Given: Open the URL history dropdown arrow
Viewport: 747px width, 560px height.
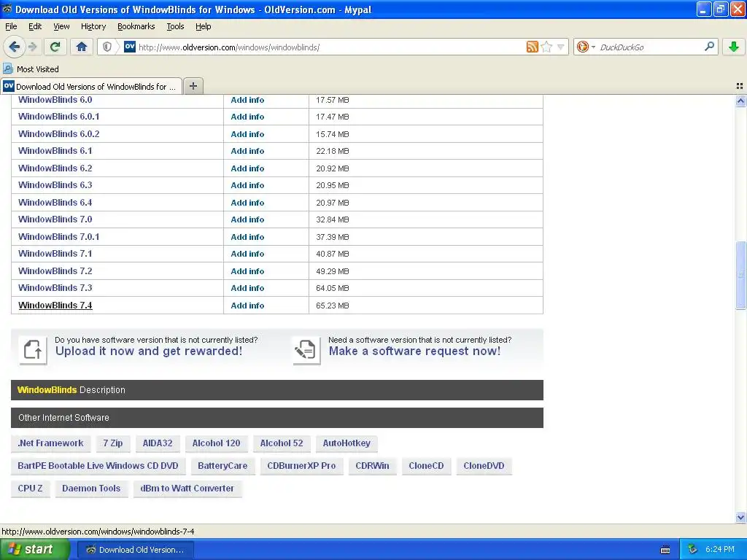Looking at the screenshot, I should point(561,47).
